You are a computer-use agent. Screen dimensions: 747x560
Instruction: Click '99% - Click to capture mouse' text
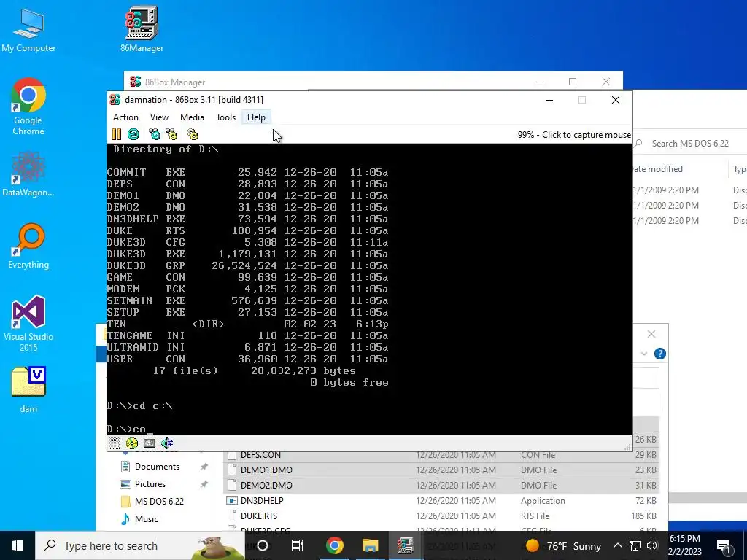point(574,135)
